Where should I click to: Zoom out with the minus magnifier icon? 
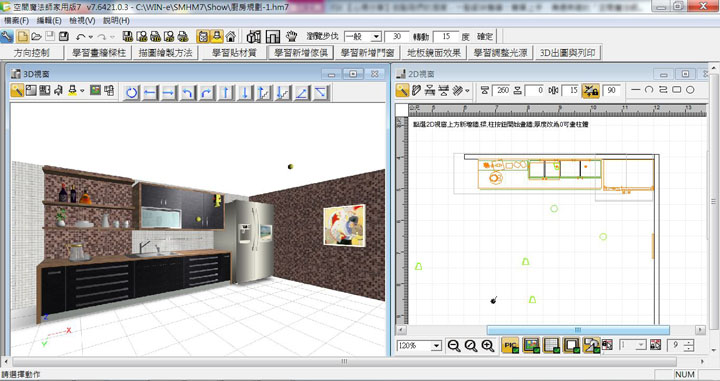point(454,346)
